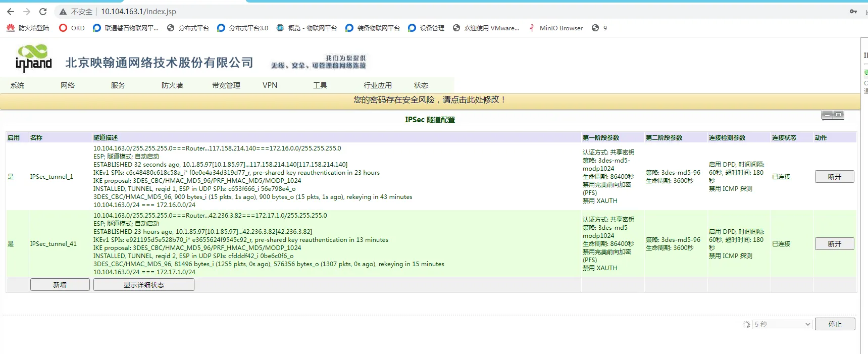This screenshot has width=868, height=354.
Task: Expand the 5 秒 refresh interval dropdown
Action: pyautogui.click(x=782, y=324)
